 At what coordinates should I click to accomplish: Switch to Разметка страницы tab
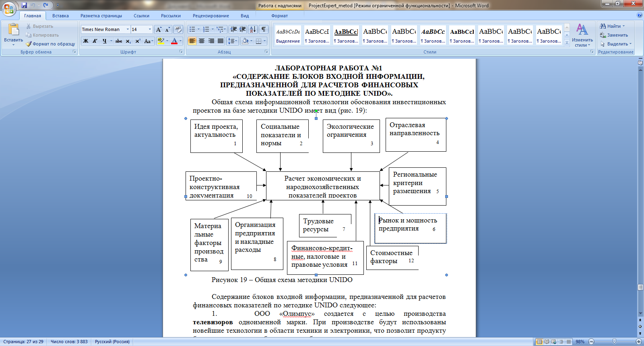click(101, 16)
